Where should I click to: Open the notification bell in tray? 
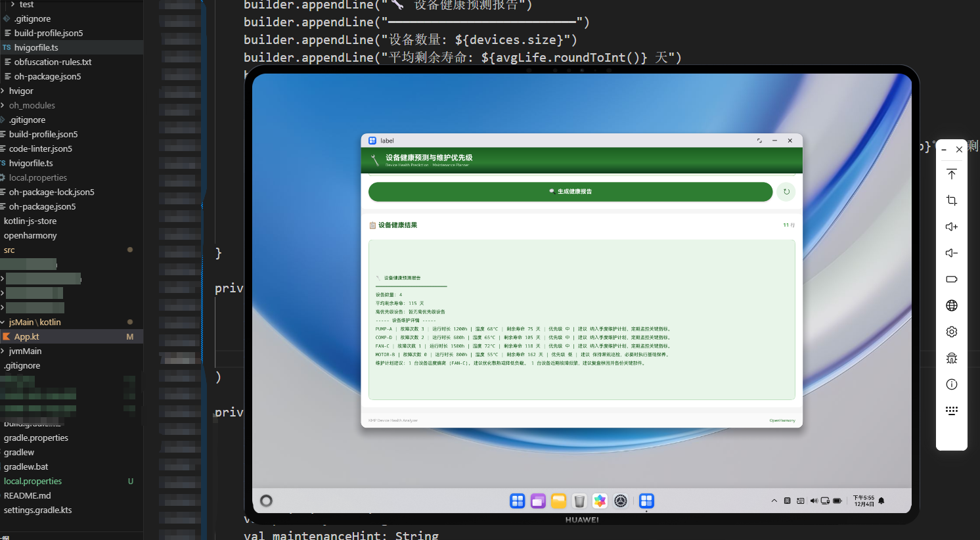[881, 501]
